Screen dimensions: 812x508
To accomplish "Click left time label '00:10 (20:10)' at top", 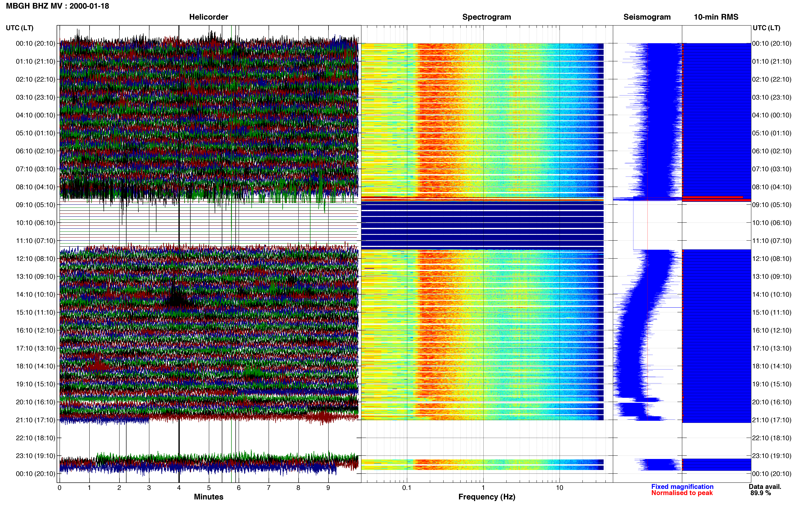I will (36, 43).
